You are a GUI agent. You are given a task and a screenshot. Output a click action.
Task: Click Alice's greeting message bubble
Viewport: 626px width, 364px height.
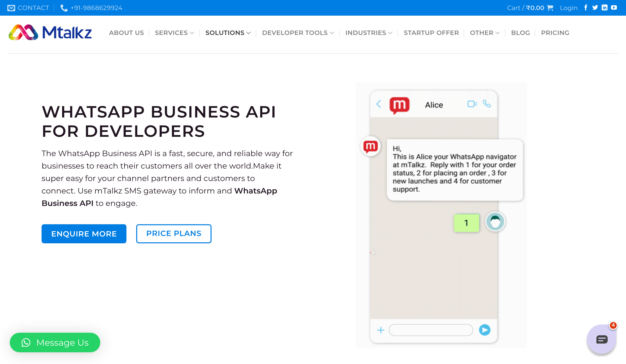(455, 170)
